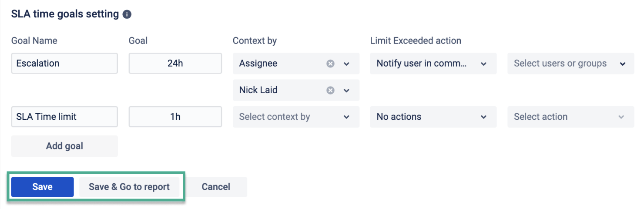This screenshot has width=644, height=209.
Task: Open the Nick Laid user dropdown
Action: (x=346, y=91)
